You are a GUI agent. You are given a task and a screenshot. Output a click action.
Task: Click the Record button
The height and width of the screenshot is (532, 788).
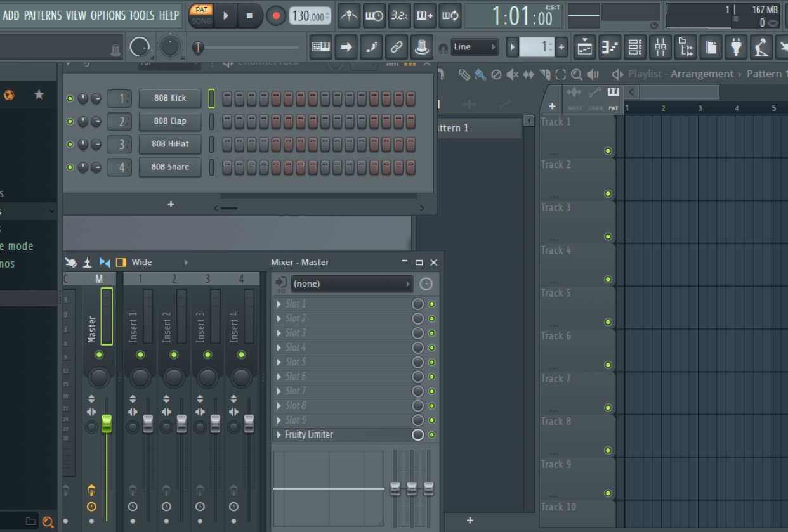coord(275,16)
